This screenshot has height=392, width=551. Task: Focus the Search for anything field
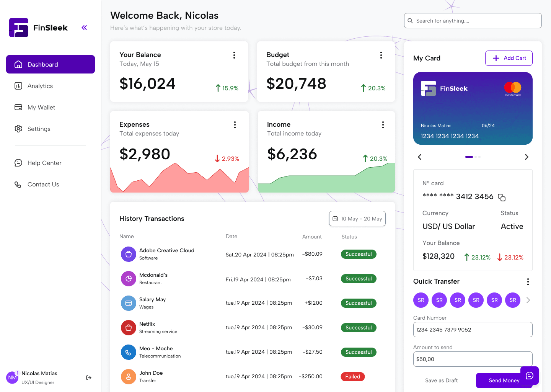473,21
